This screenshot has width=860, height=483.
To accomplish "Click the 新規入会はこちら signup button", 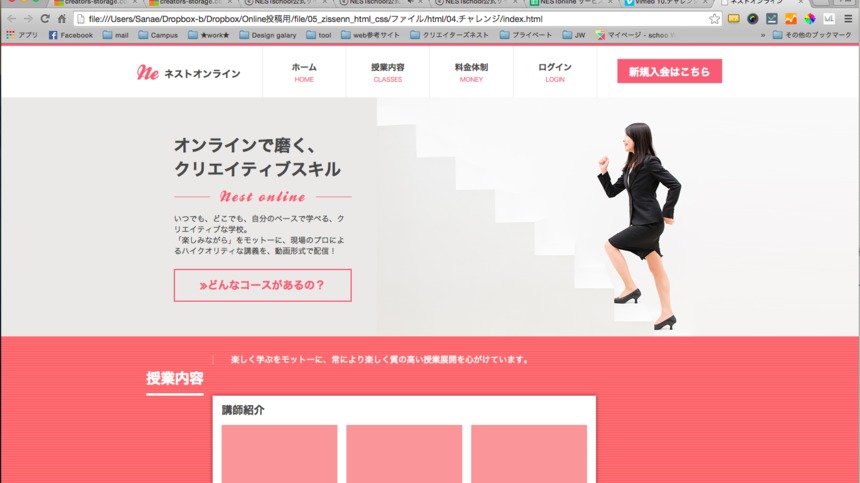I will (x=669, y=71).
